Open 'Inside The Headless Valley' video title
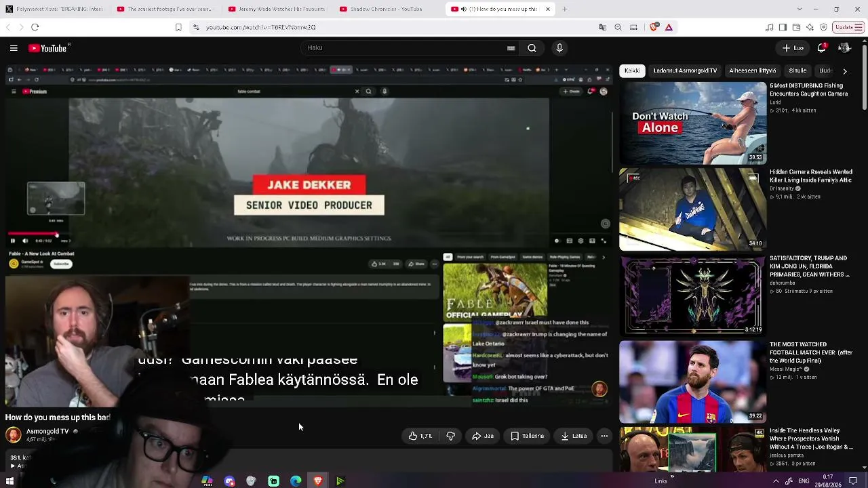The width and height of the screenshot is (868, 488). pos(811,439)
